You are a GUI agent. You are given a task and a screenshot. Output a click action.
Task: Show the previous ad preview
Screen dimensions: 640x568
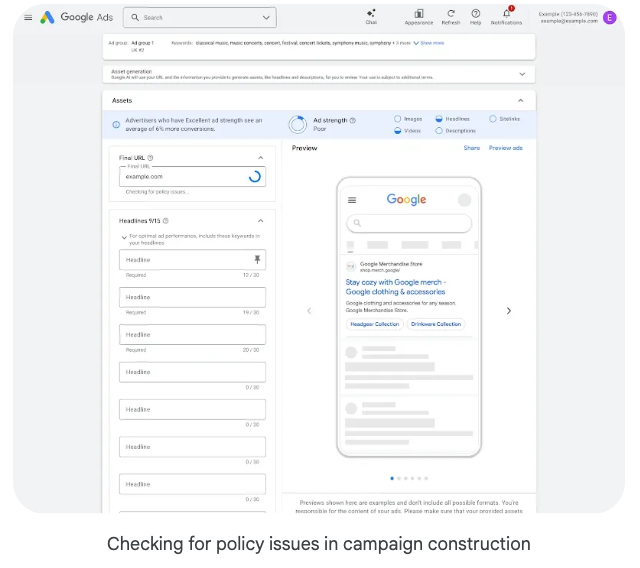tap(309, 311)
